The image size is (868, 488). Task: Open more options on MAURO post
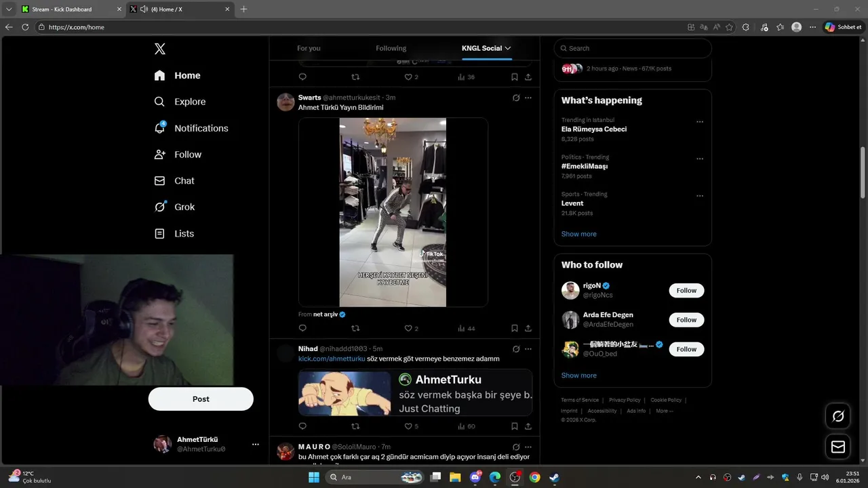pos(528,447)
